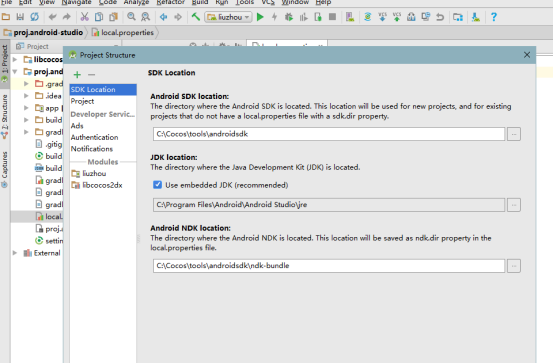Click the Copy icon in toolbar
553x364 pixels.
(99, 17)
